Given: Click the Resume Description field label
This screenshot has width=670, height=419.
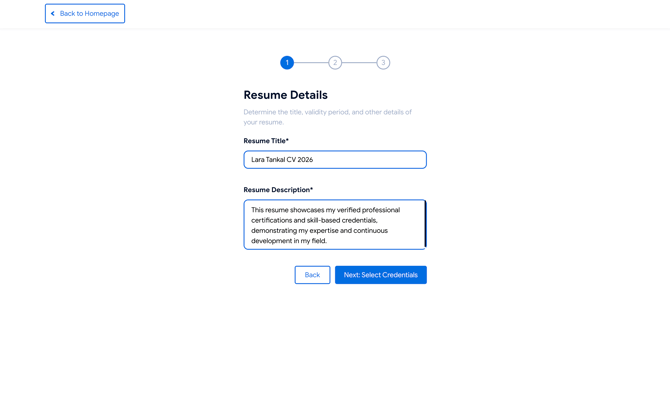Looking at the screenshot, I should point(277,190).
